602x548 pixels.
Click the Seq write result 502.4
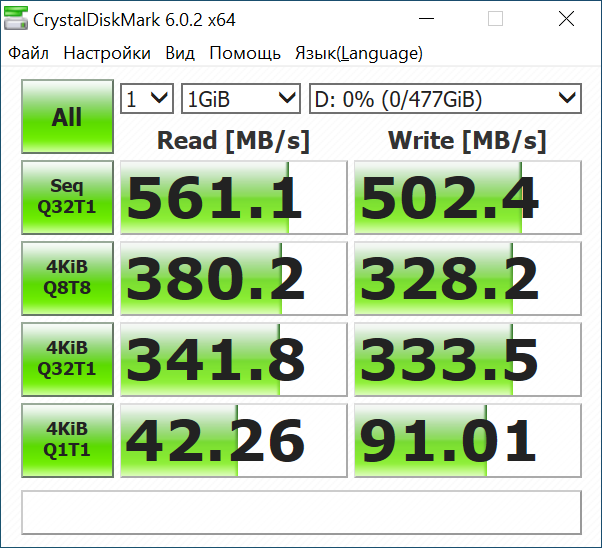click(468, 197)
